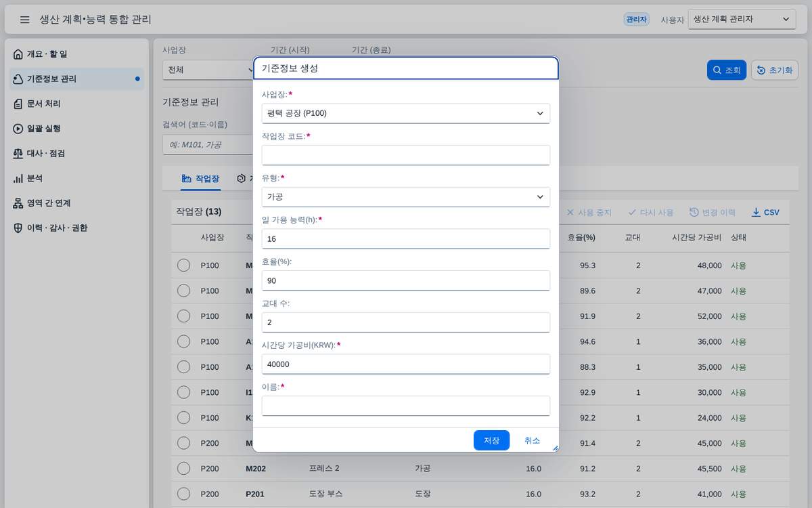Save the new 기준정보 record

point(491,440)
